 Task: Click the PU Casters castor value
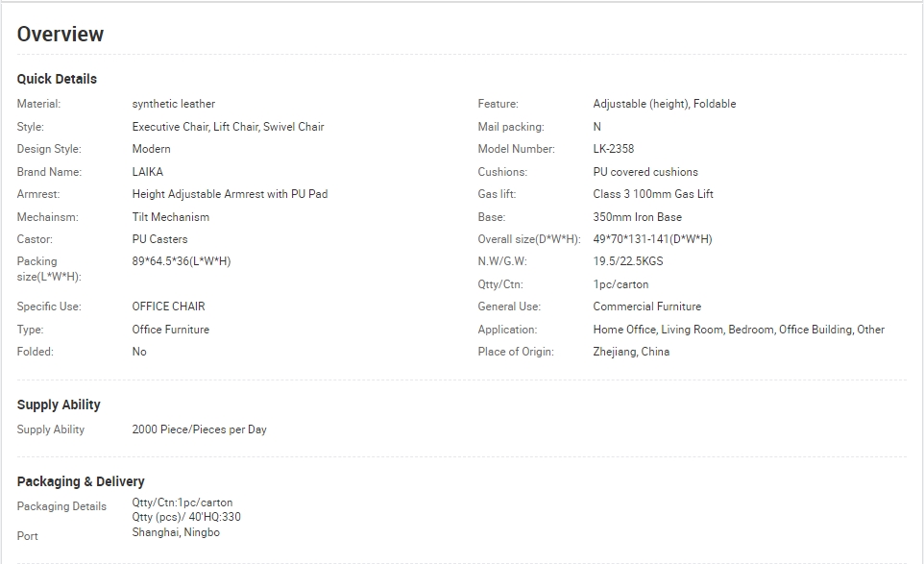point(159,239)
